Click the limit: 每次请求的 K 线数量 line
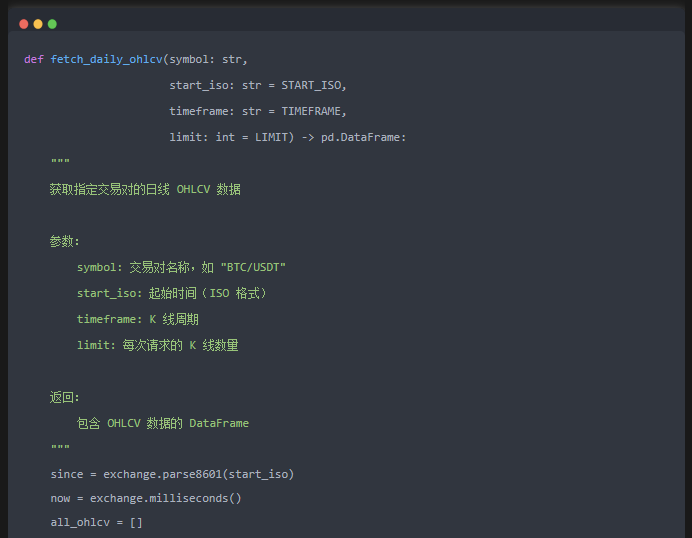692x538 pixels. tap(158, 345)
